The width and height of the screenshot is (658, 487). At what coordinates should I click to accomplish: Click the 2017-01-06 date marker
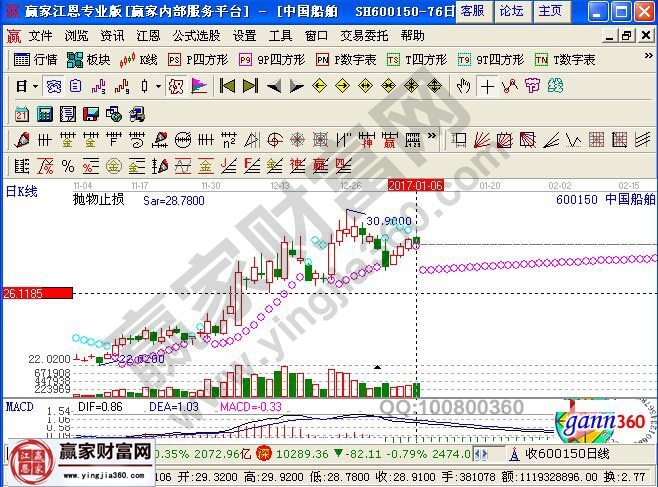tap(416, 185)
